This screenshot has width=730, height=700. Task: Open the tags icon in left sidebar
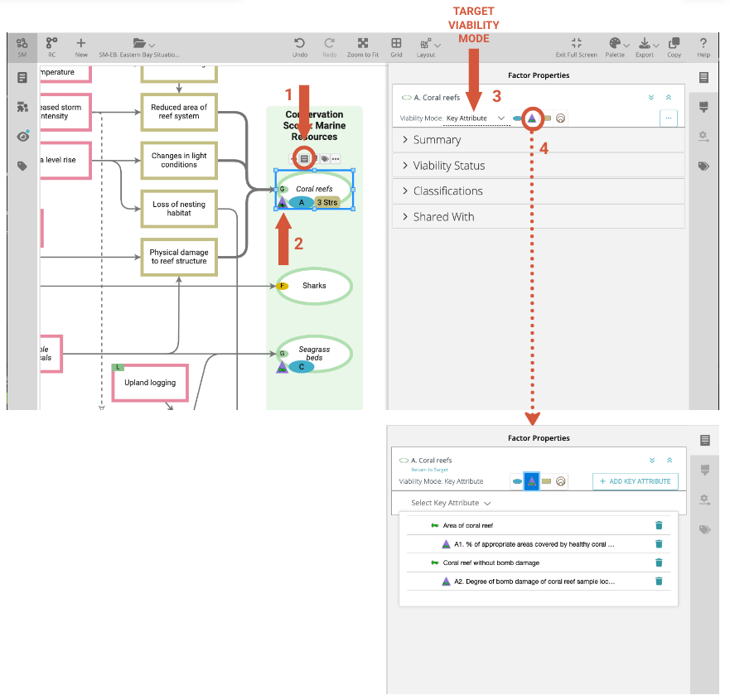22,167
